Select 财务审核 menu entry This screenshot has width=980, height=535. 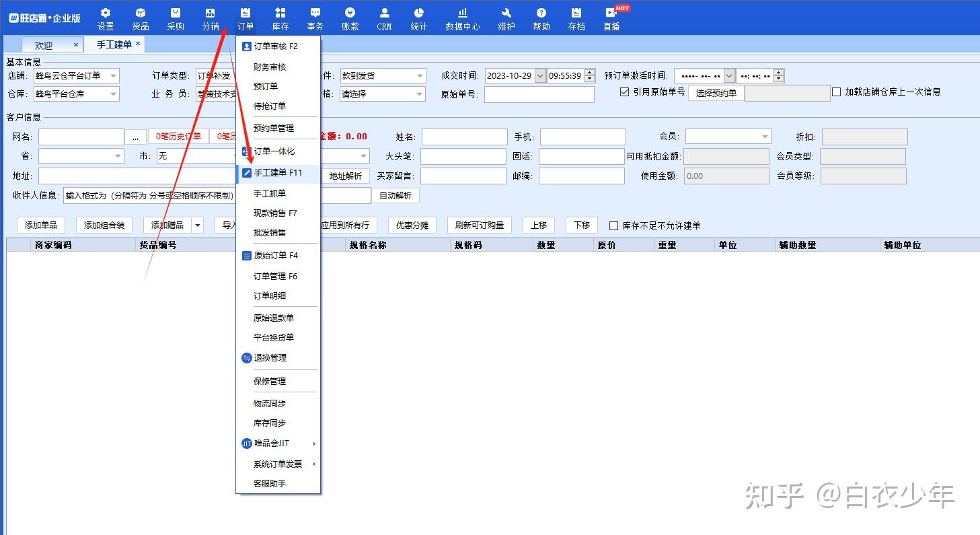tap(278, 67)
